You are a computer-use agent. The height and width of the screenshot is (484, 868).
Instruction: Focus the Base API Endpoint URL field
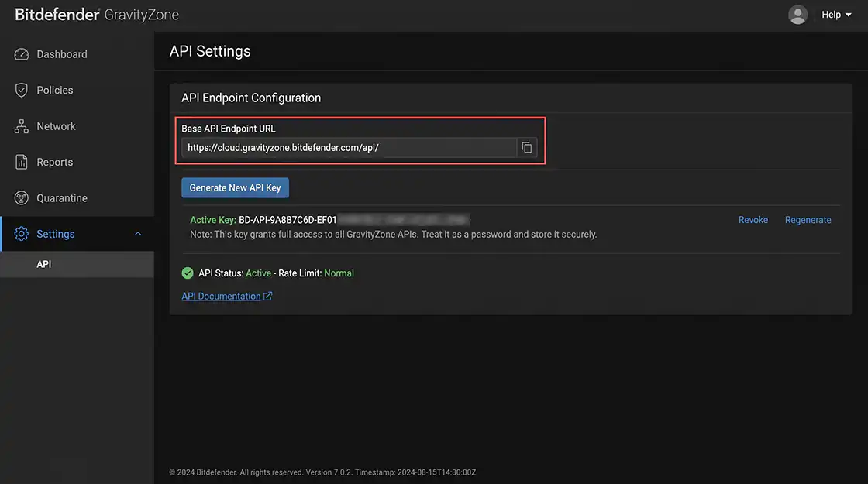(349, 148)
